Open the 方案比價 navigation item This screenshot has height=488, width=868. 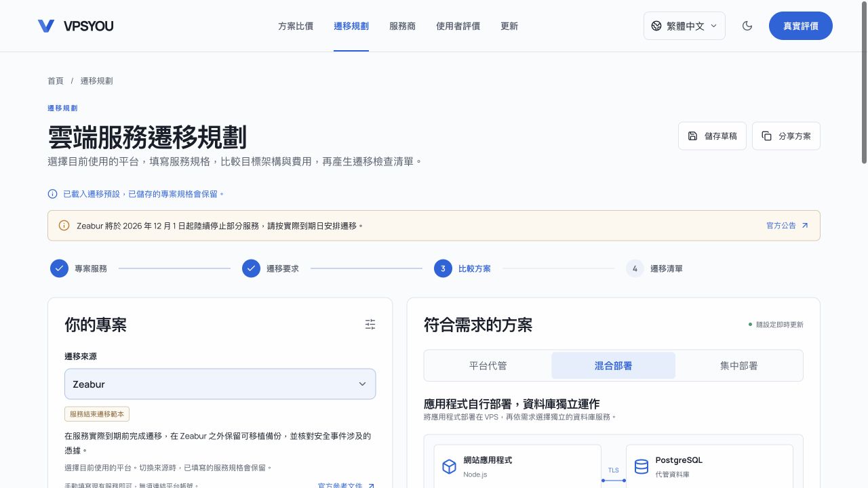(296, 26)
